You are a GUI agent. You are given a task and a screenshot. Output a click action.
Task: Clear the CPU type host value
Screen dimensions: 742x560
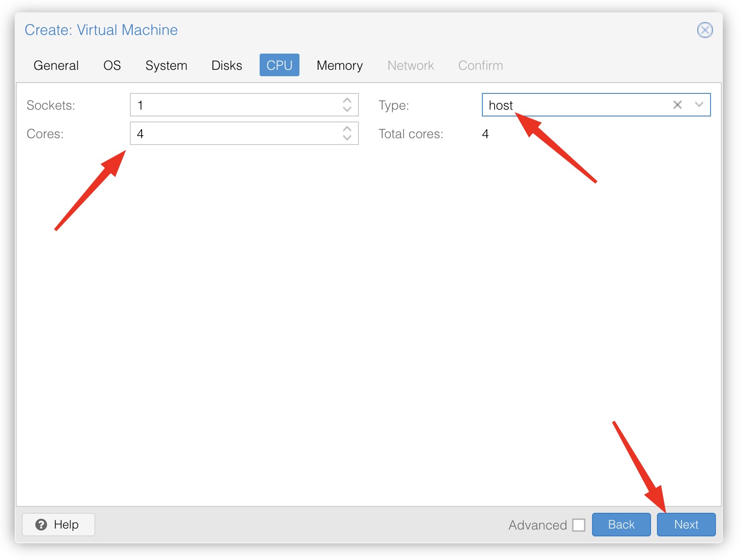(x=677, y=105)
